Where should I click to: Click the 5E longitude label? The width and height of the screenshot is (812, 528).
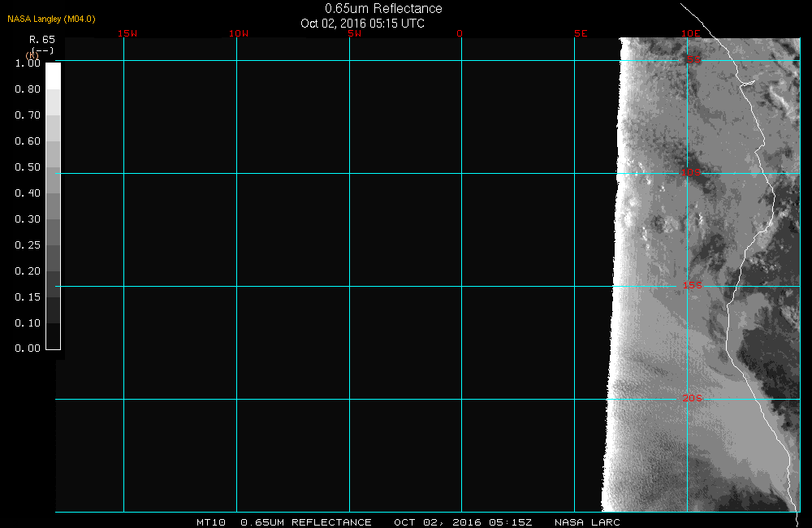click(x=581, y=33)
